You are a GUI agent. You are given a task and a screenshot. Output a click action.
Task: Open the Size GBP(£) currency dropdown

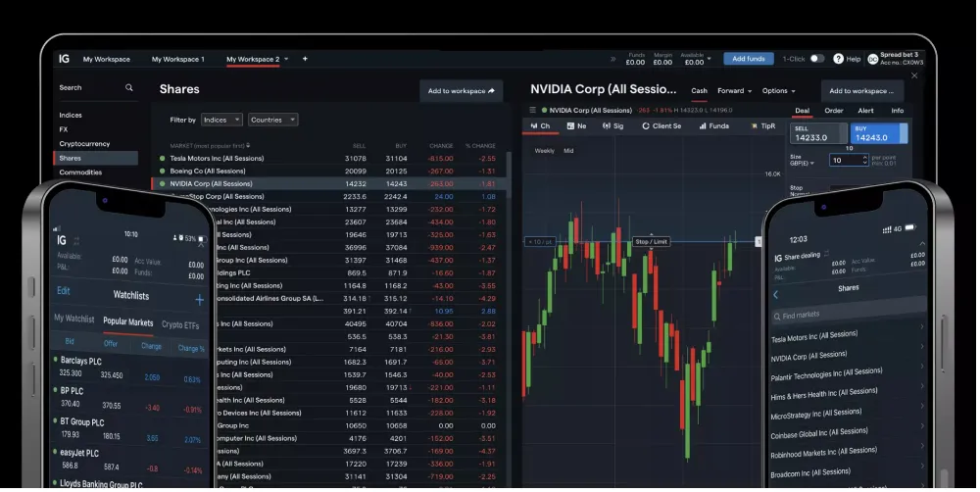tap(803, 163)
